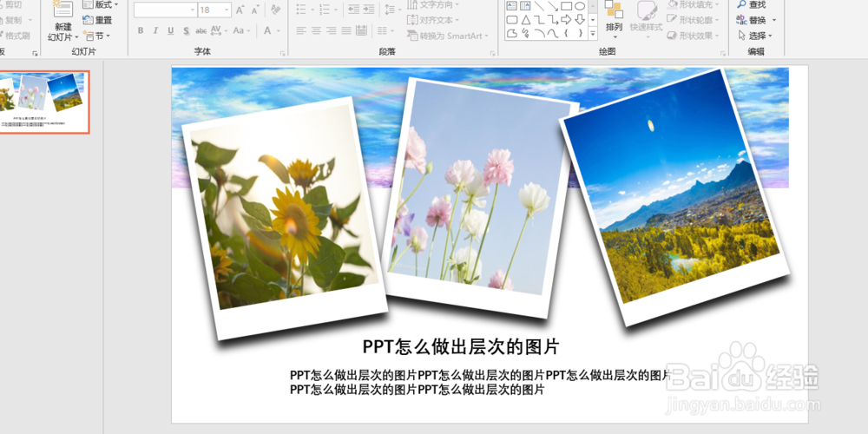Select the Text Box shape
Viewport: 868px width, 434px height.
click(x=512, y=5)
